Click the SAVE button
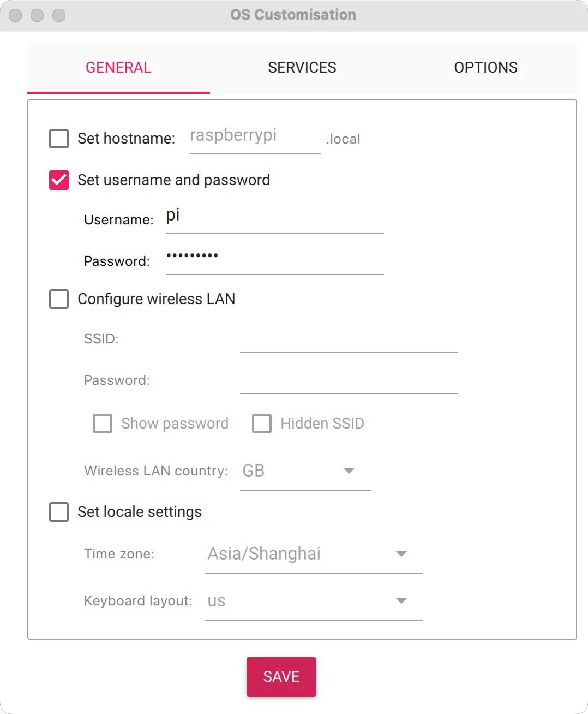The height and width of the screenshot is (714, 588). pyautogui.click(x=281, y=677)
